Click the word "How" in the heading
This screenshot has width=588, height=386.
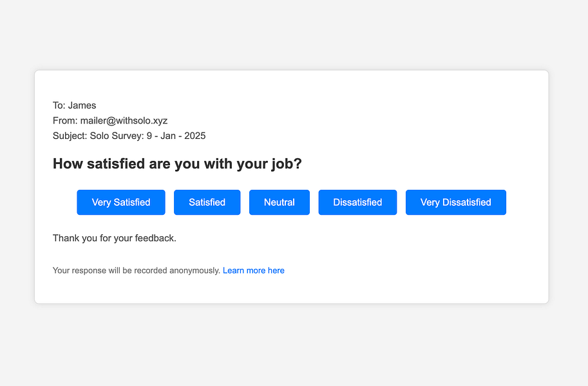click(x=67, y=164)
